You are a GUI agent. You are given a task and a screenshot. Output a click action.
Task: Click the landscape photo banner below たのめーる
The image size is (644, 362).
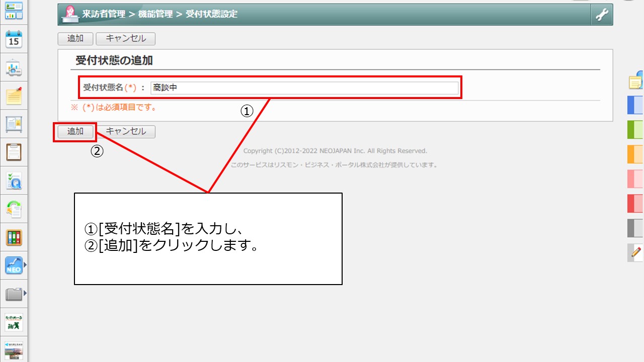tap(14, 349)
